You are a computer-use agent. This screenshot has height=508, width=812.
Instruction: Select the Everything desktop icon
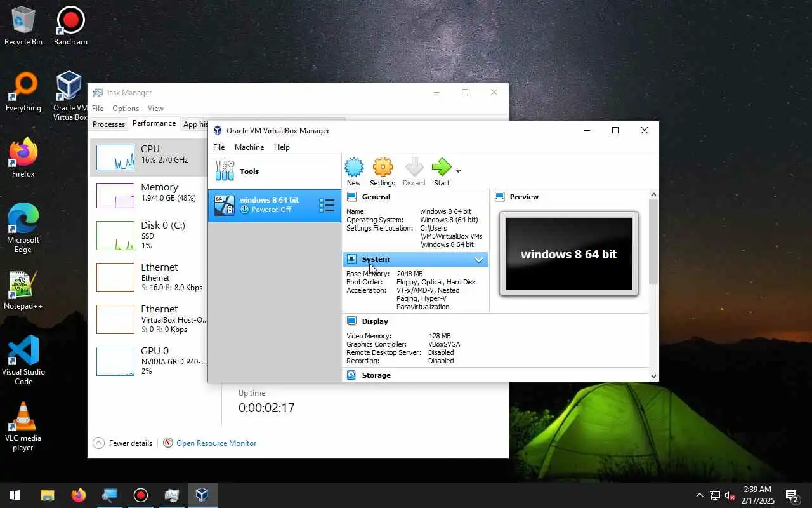click(x=23, y=93)
